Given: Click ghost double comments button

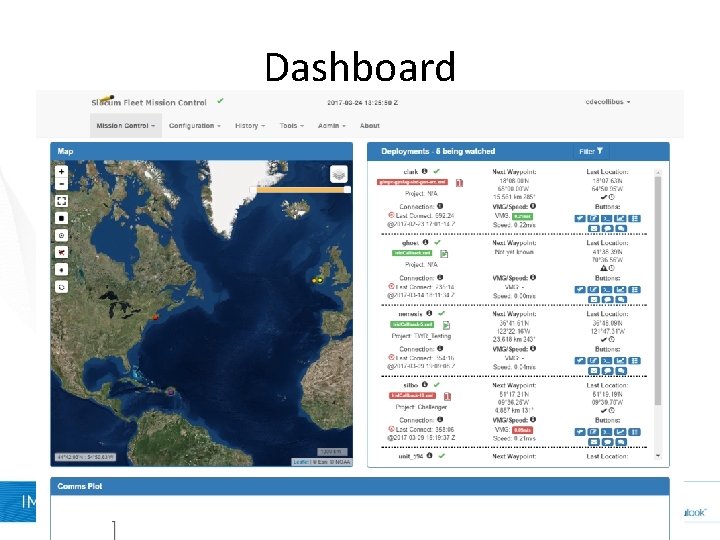Looking at the screenshot, I should coord(621,299).
